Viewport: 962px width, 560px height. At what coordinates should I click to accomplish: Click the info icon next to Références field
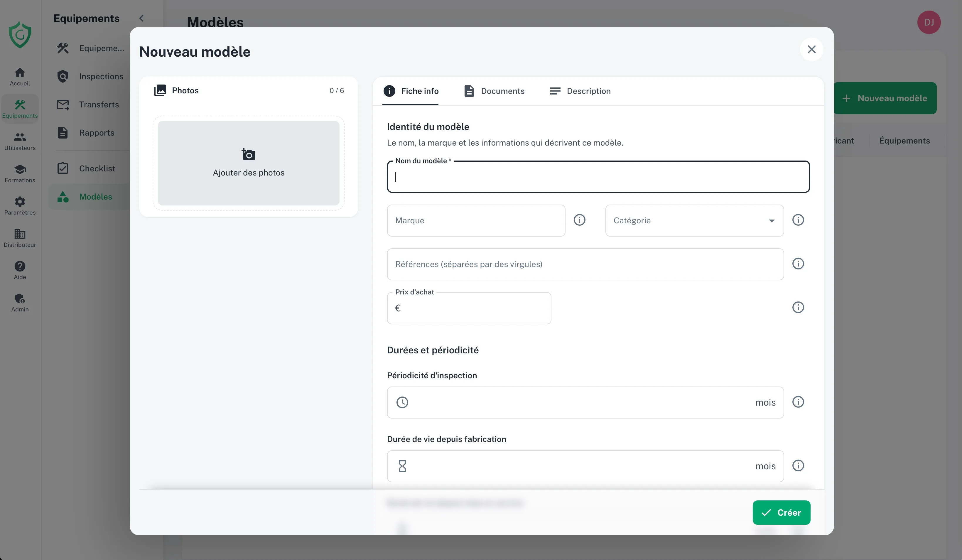point(798,264)
